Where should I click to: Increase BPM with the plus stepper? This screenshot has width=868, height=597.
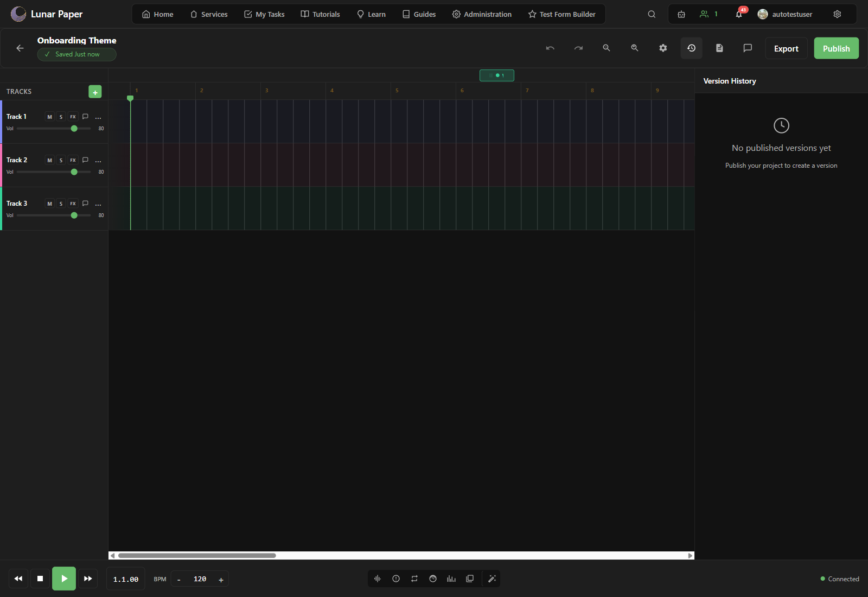tap(221, 580)
